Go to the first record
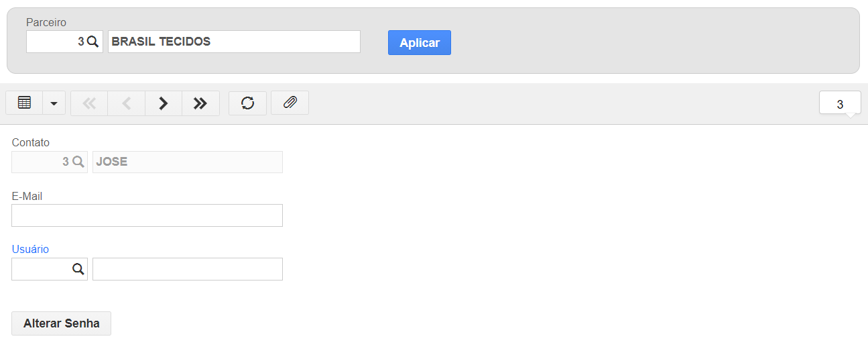868x357 pixels. point(89,103)
